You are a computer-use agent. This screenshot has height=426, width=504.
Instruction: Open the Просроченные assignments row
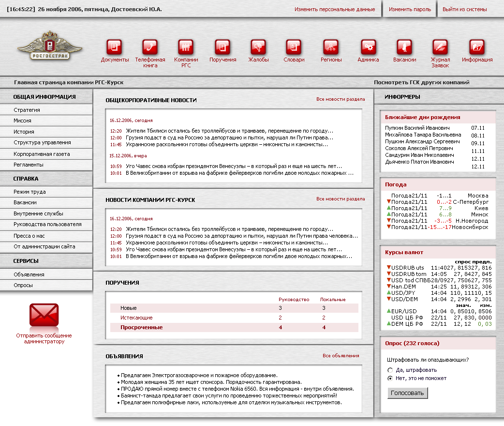[x=141, y=328]
